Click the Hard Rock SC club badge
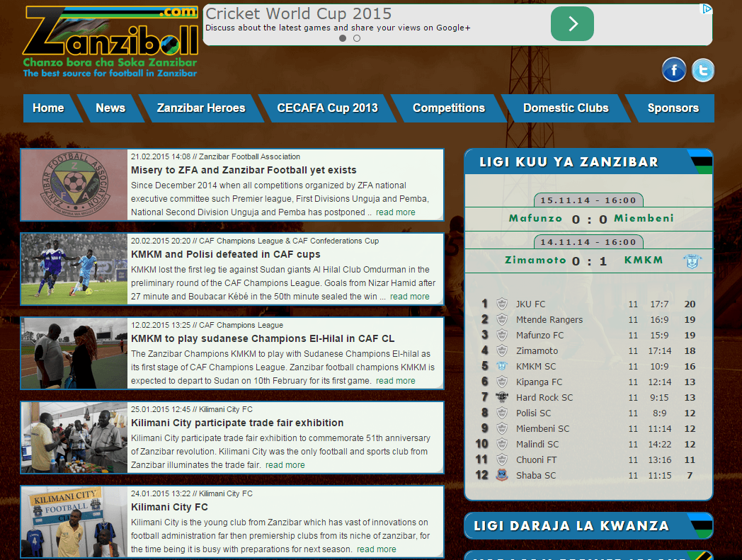 pyautogui.click(x=502, y=397)
